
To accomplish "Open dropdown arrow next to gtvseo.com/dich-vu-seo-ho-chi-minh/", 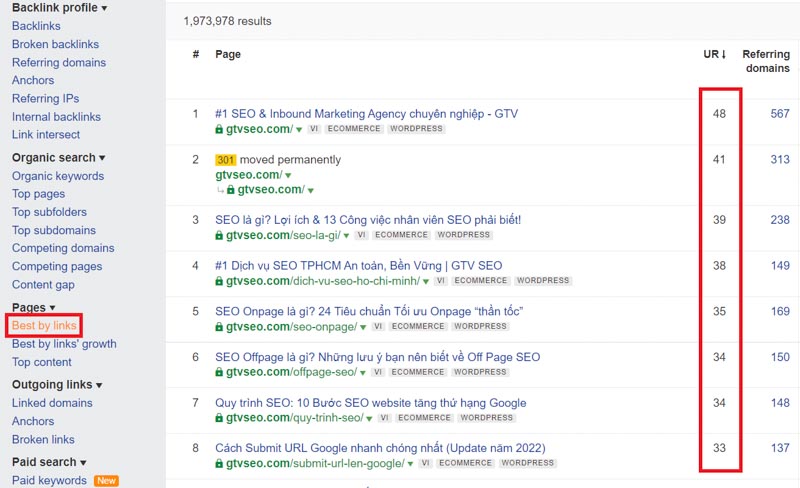I will (425, 282).
